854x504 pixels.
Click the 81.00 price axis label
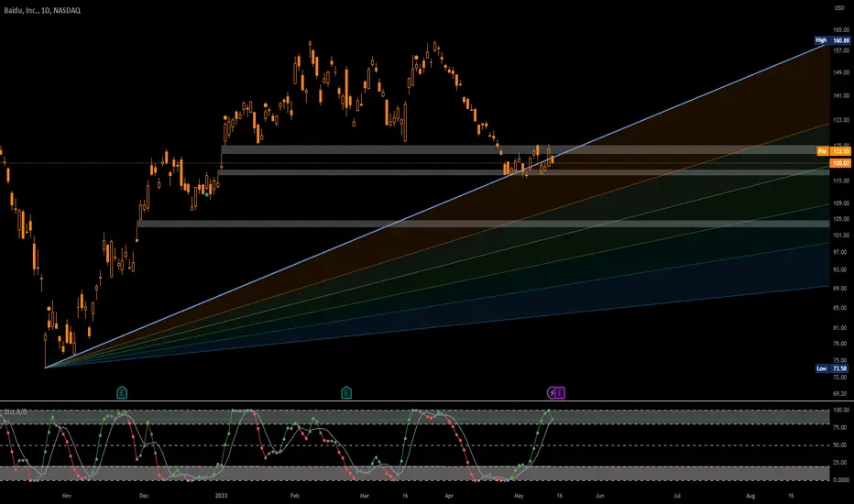pos(841,328)
